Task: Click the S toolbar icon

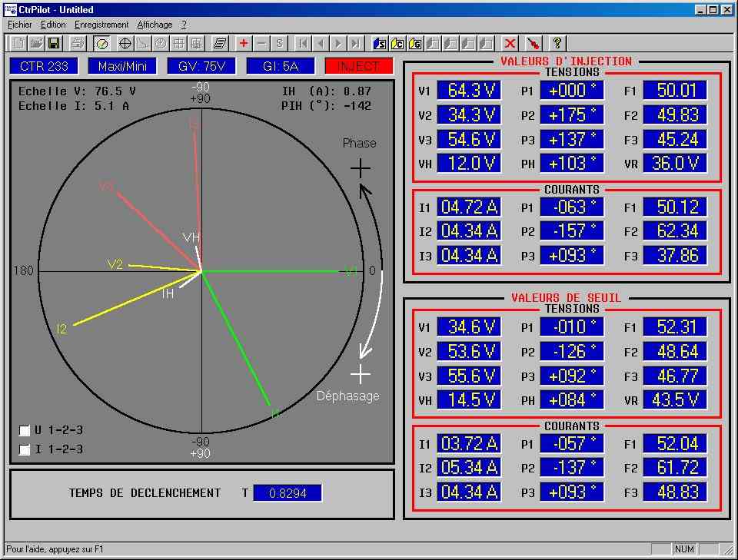Action: click(280, 44)
